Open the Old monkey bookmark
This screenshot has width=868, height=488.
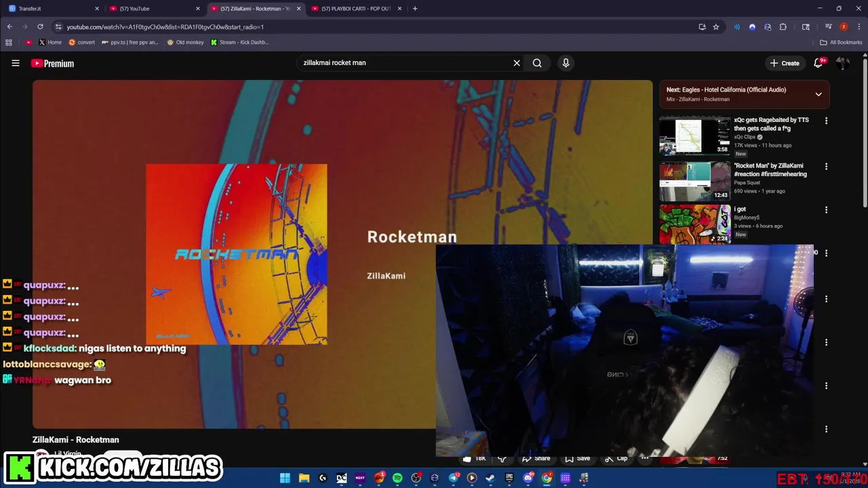(185, 42)
